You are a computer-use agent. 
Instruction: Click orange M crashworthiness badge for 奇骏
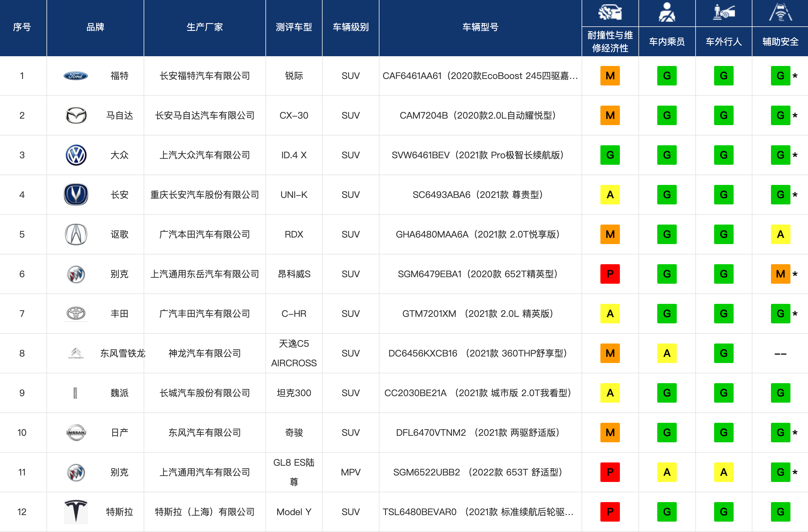pos(610,433)
